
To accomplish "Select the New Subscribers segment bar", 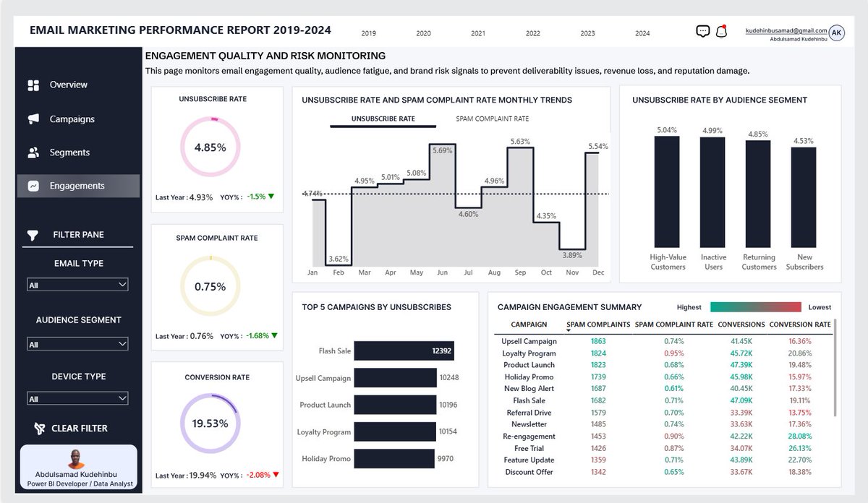I will (x=804, y=198).
